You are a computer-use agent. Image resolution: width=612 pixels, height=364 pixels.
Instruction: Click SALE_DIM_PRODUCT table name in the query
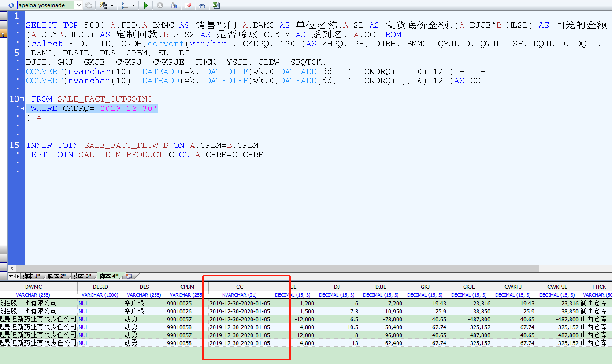click(121, 154)
